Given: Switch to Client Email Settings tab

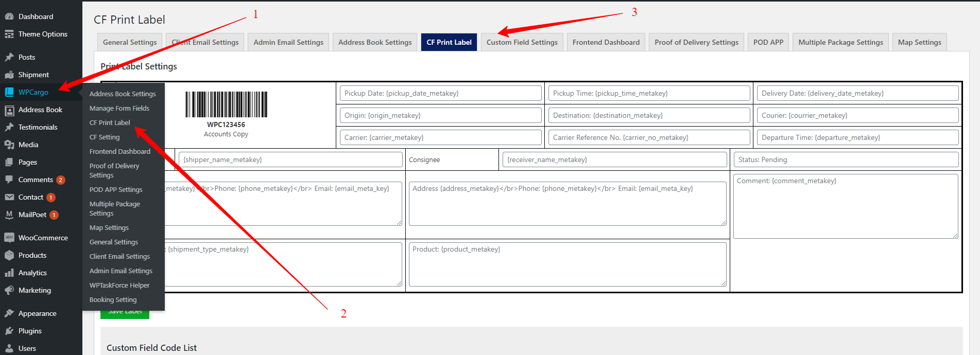Looking at the screenshot, I should [205, 42].
